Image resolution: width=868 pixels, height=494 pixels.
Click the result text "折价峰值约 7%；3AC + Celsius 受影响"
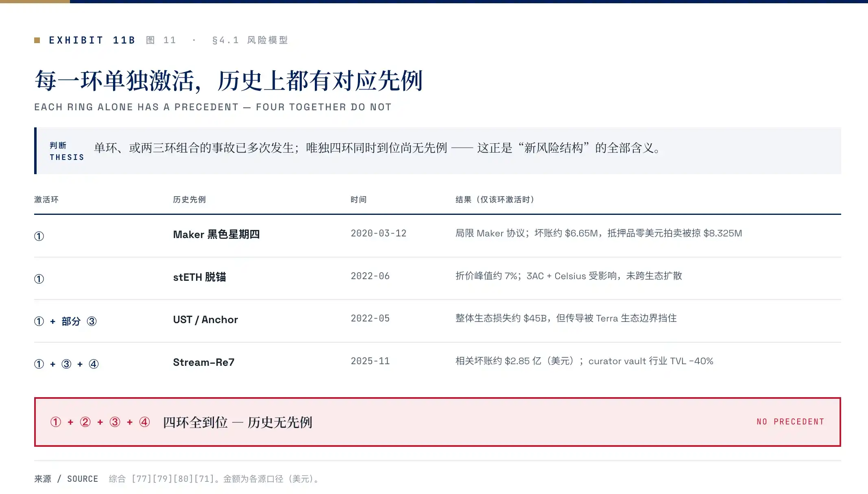point(569,276)
